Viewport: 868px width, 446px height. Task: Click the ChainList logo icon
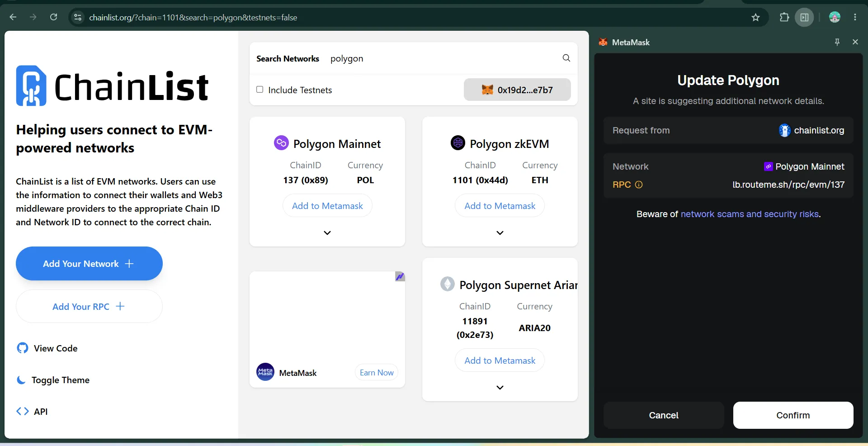click(31, 86)
